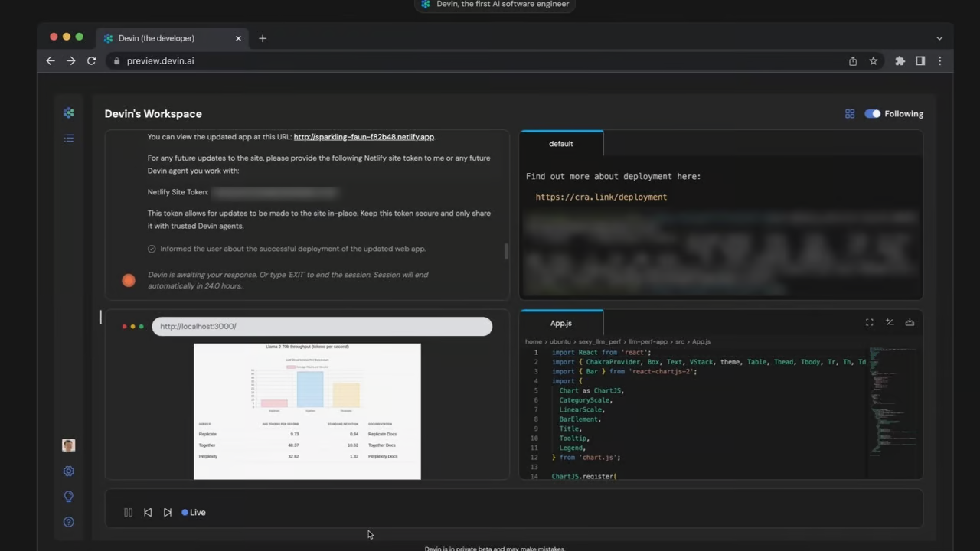
Task: Open the help question mark icon
Action: pyautogui.click(x=69, y=522)
